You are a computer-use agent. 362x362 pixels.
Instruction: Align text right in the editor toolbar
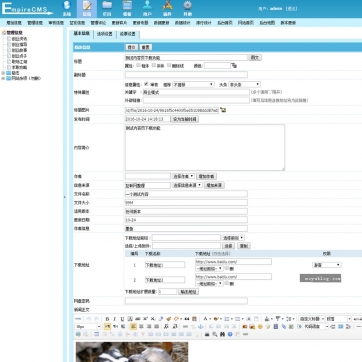[x=149, y=327]
